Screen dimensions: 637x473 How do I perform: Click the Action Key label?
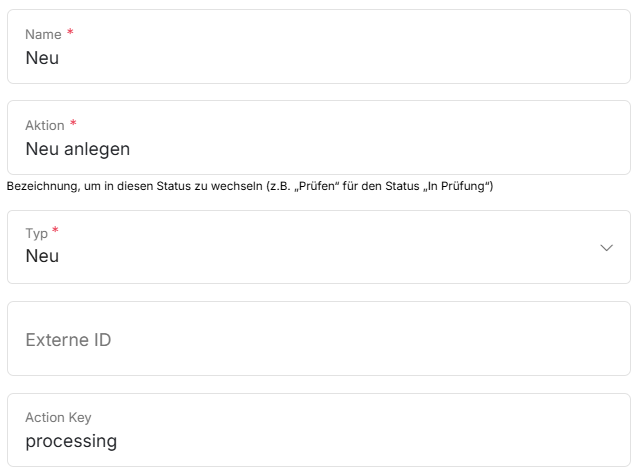tap(58, 418)
